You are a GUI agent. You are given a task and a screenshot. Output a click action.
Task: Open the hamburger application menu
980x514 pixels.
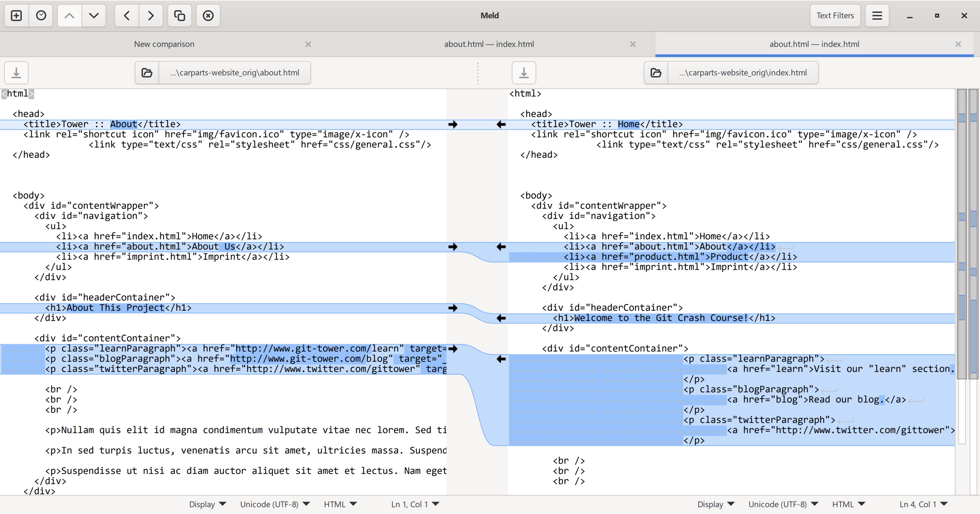click(877, 16)
